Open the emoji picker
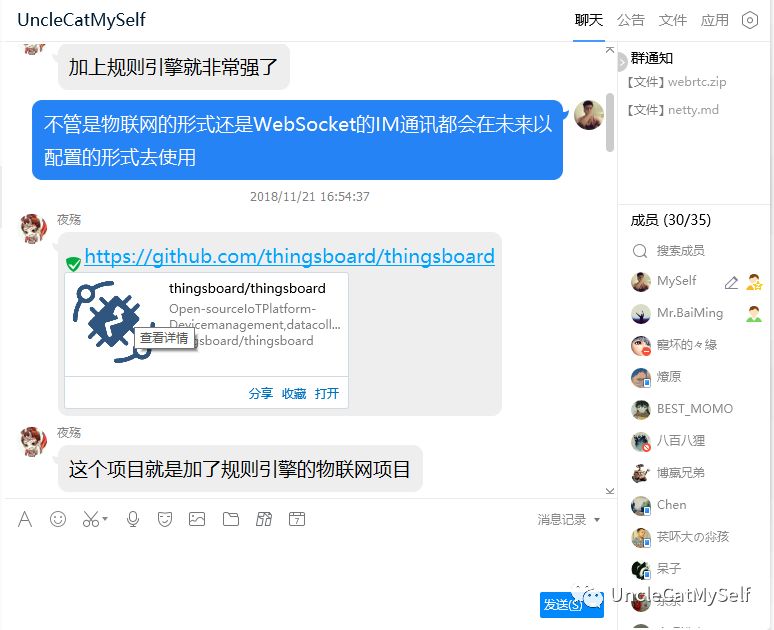The width and height of the screenshot is (774, 630). (58, 519)
